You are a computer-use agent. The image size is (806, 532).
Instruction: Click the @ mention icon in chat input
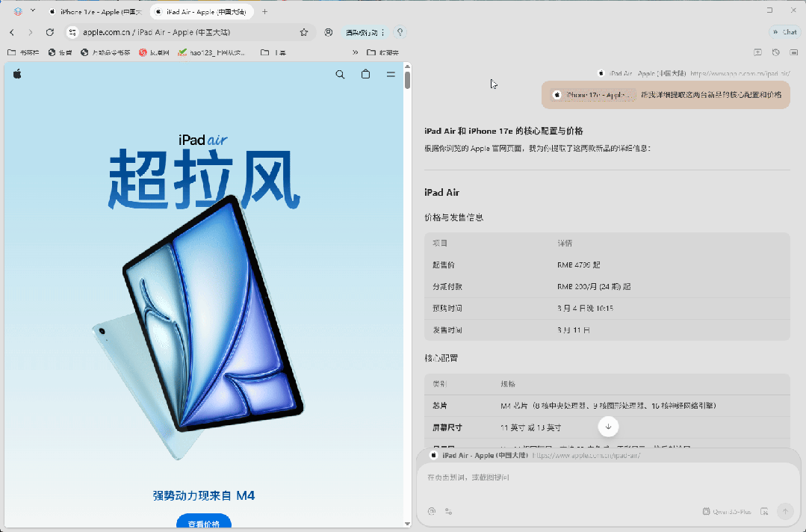tap(432, 511)
